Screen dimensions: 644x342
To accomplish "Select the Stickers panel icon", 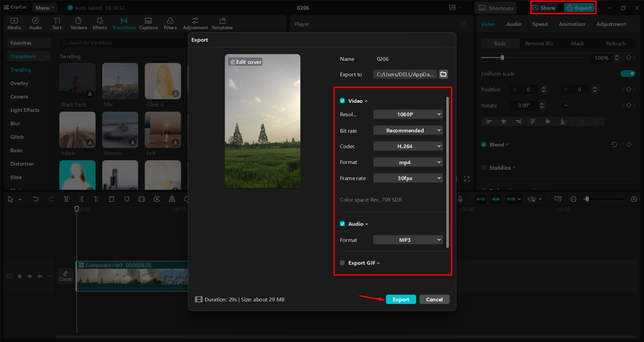I will pyautogui.click(x=79, y=23).
